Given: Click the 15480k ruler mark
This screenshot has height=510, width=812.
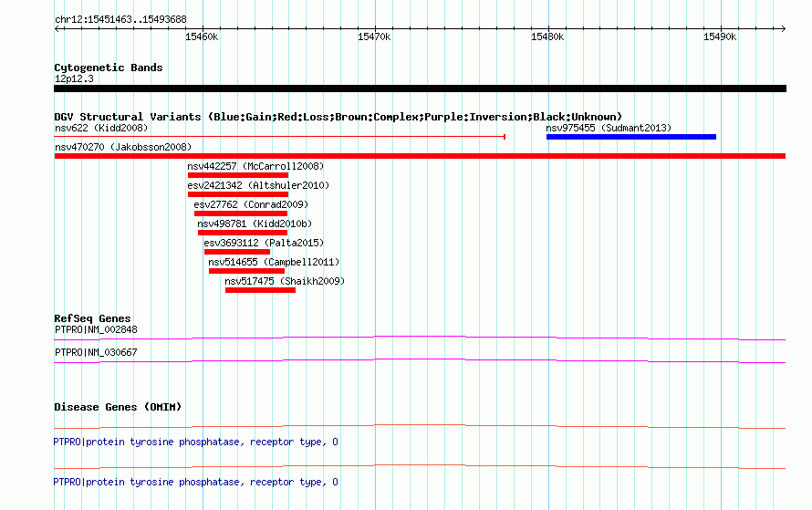Looking at the screenshot, I should (547, 36).
